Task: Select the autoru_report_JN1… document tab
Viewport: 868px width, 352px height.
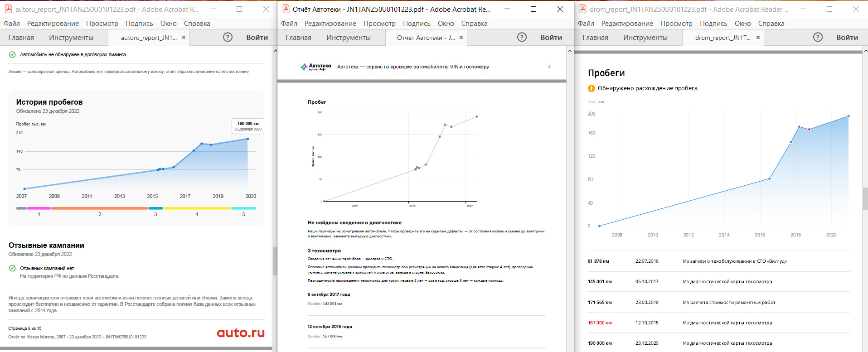Action: (x=149, y=38)
